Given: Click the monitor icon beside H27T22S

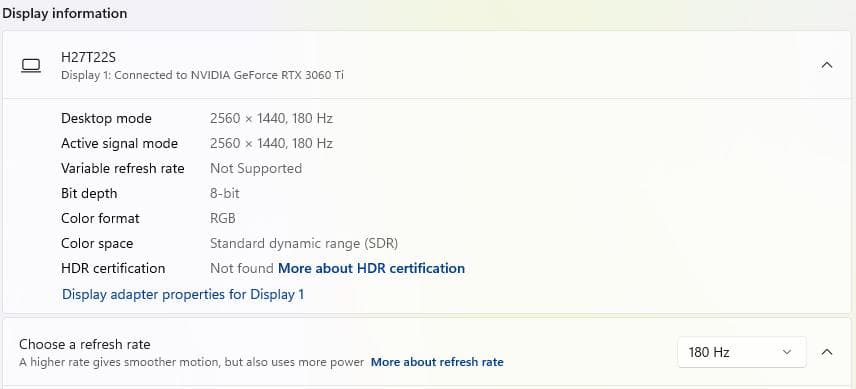Looking at the screenshot, I should click(x=31, y=66).
